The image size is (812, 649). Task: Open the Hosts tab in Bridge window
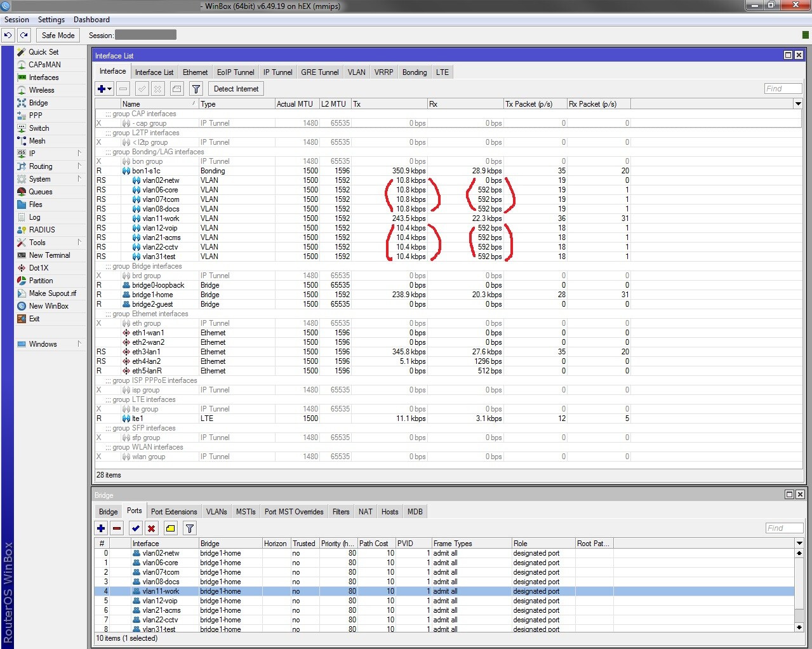(390, 512)
